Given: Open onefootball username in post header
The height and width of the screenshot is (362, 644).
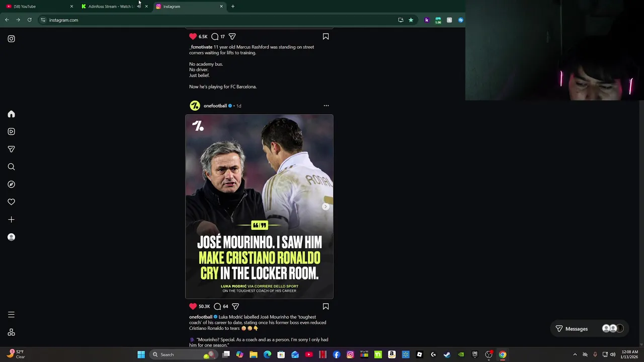Looking at the screenshot, I should 215,106.
